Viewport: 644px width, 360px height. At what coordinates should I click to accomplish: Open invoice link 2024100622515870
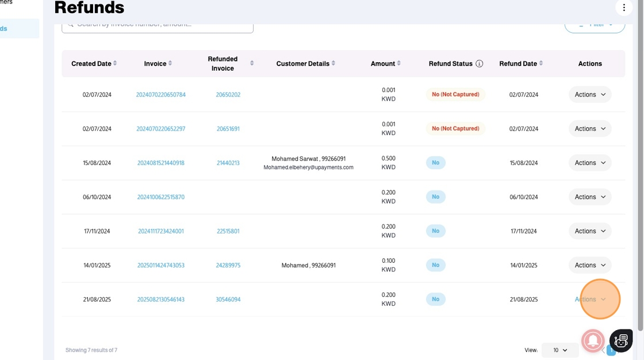click(160, 197)
